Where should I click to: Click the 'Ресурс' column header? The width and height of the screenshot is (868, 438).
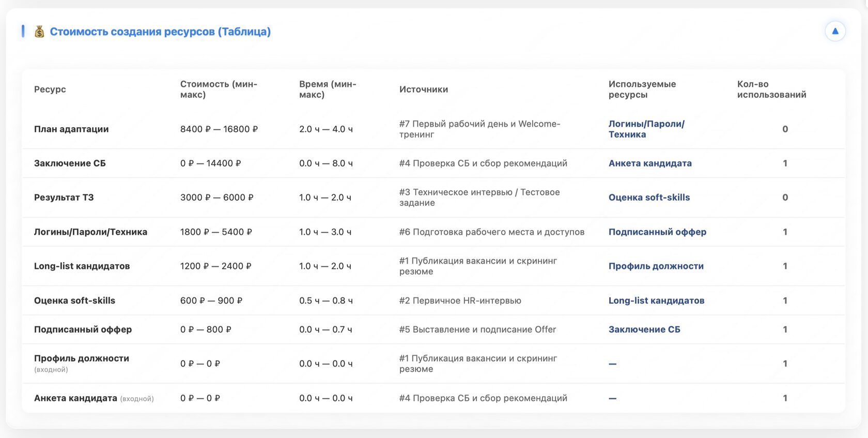[x=50, y=89]
